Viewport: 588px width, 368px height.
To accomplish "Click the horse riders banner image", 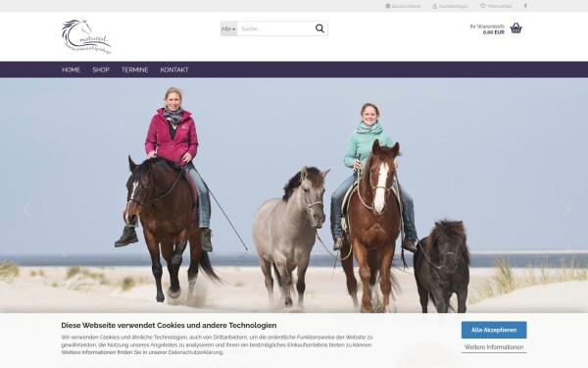I will (294, 195).
